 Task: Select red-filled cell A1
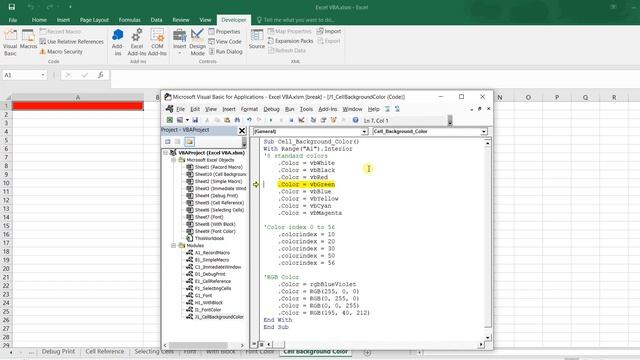coord(78,106)
